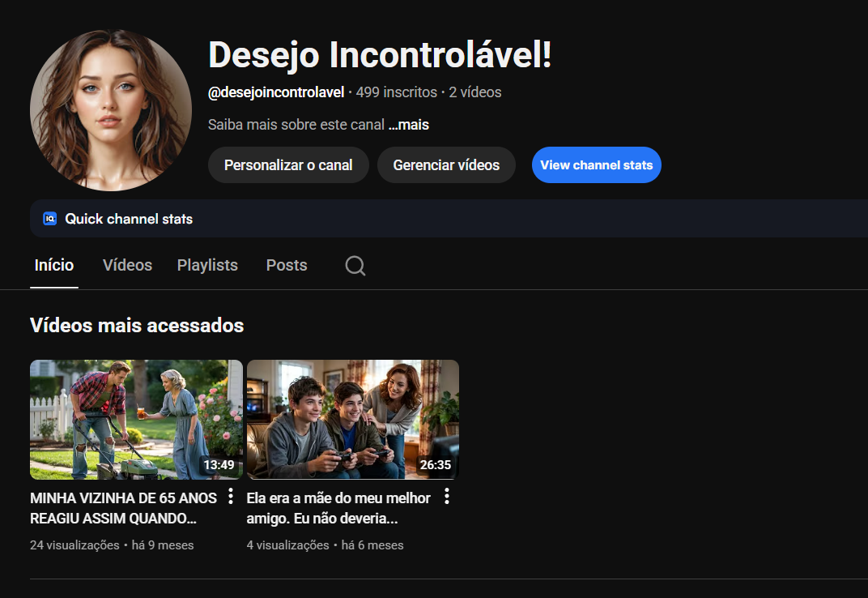Expand channel description via ...mais
Image resolution: width=868 pixels, height=598 pixels.
[409, 125]
